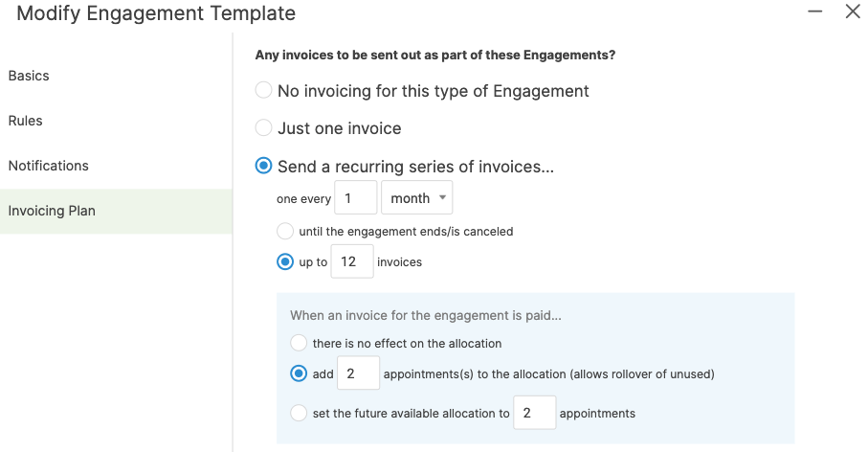
Task: Open the Invoicing Plan section
Action: pyautogui.click(x=52, y=211)
